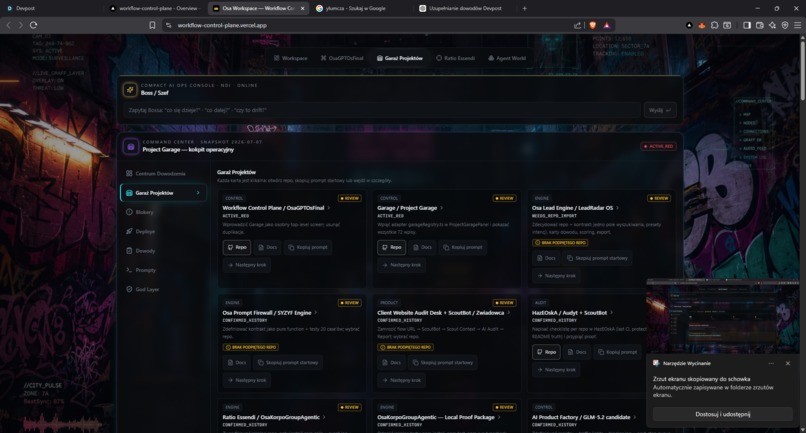806x433 pixels.
Task: Click the Project Garage command center icon
Action: point(131,147)
